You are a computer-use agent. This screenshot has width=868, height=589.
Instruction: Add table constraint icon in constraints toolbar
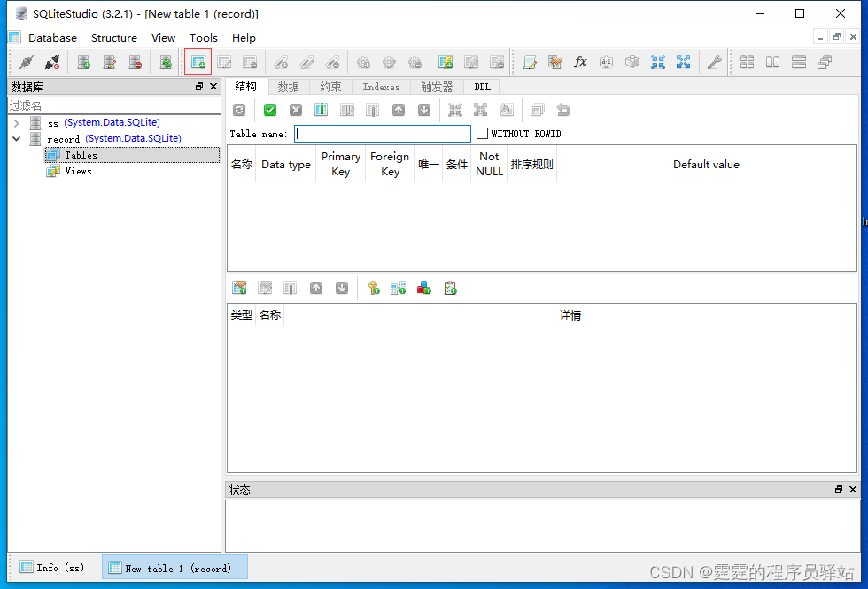(x=239, y=288)
